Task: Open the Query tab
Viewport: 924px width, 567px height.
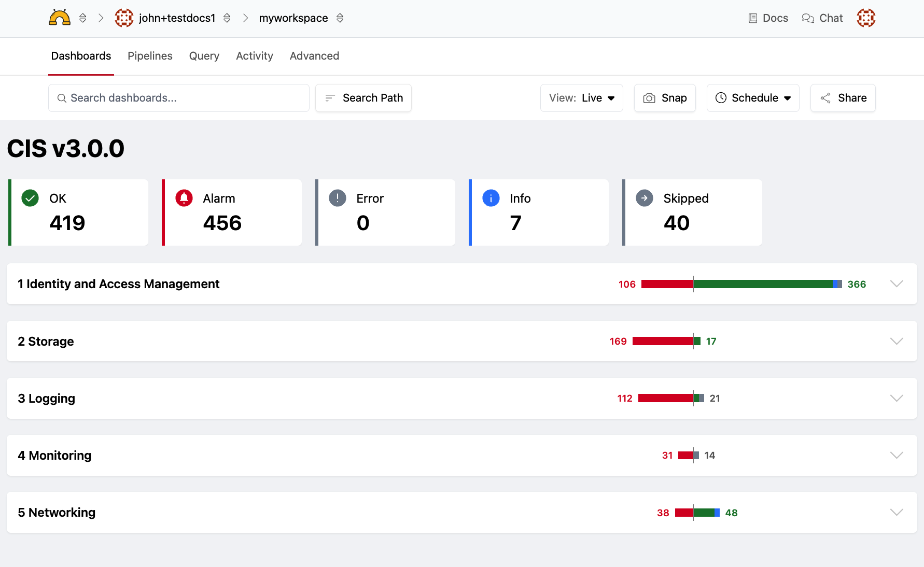Action: pyautogui.click(x=204, y=56)
